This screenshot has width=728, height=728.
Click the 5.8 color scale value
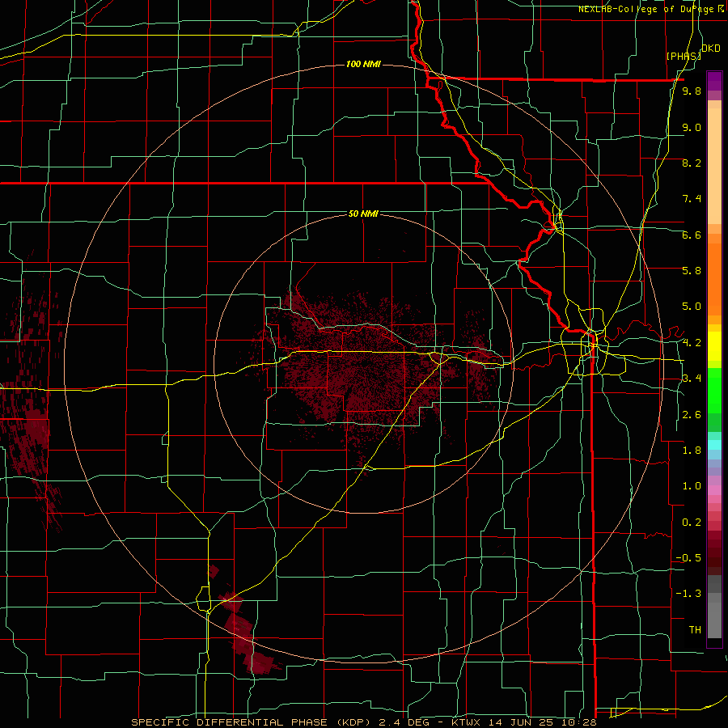tap(692, 271)
